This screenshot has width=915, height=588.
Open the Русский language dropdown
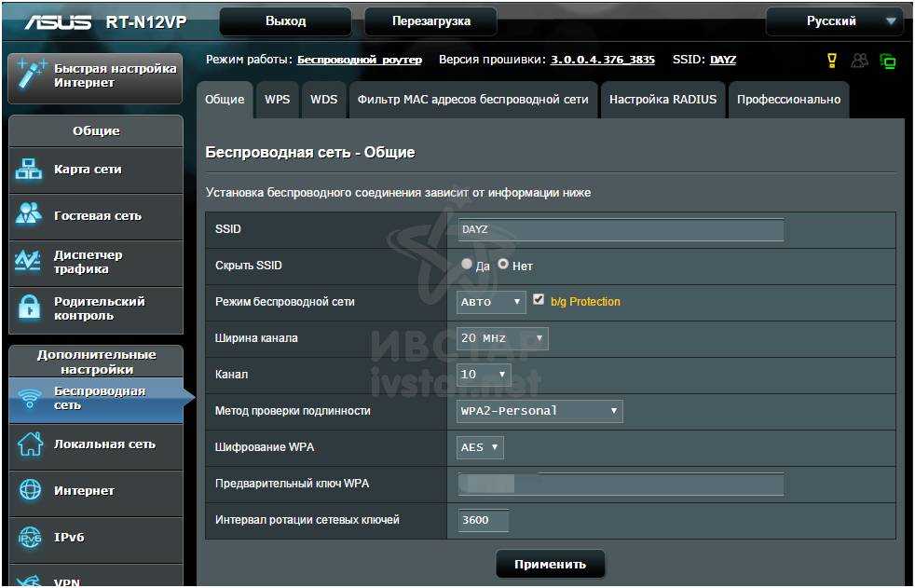pyautogui.click(x=834, y=21)
